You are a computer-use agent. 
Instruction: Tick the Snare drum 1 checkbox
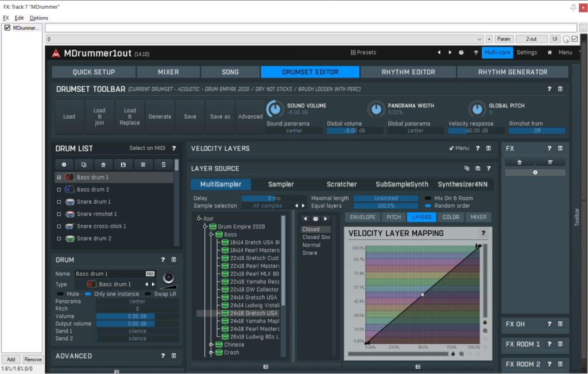(x=59, y=202)
